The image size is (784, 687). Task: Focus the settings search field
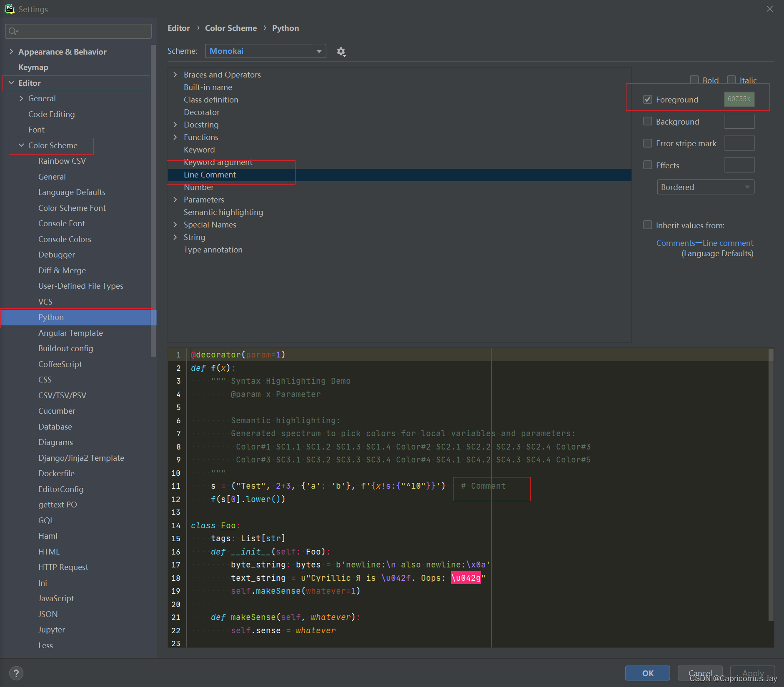coord(78,31)
